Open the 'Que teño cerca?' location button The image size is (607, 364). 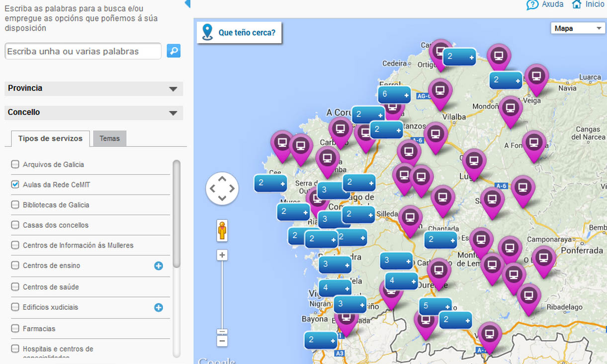[239, 33]
